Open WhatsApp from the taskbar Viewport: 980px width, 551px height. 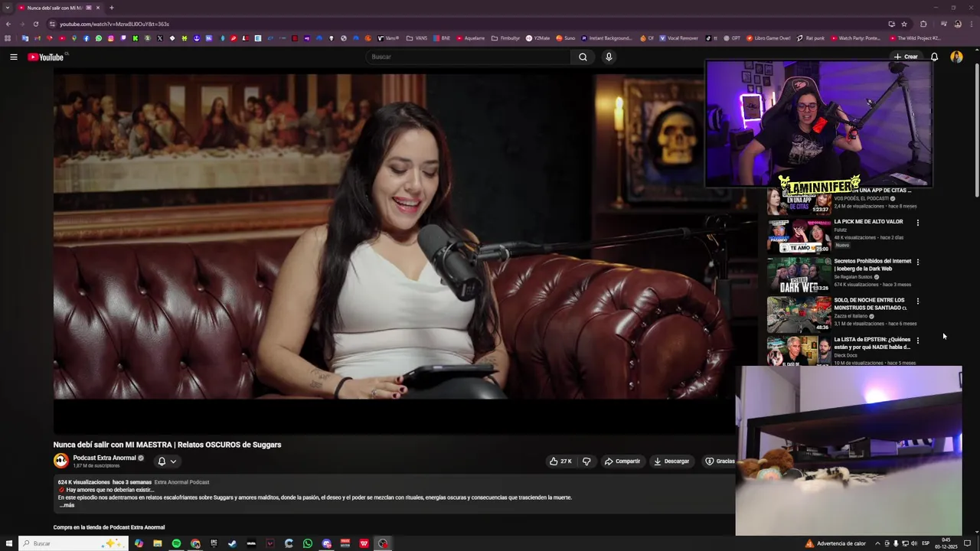tap(308, 543)
